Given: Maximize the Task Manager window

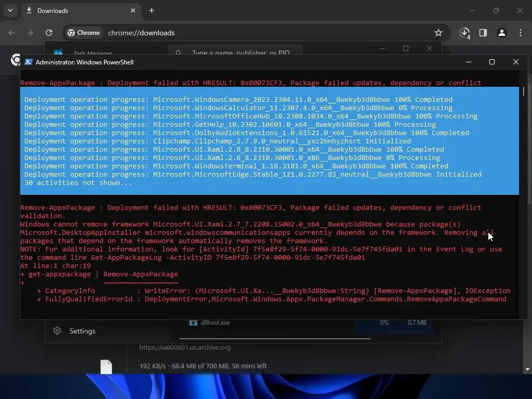Looking at the screenshot, I should point(406,48).
